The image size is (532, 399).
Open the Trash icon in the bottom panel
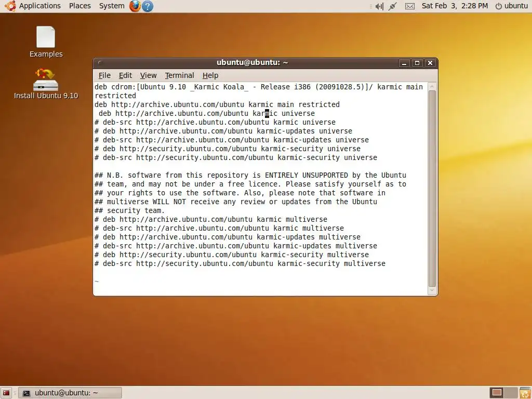(x=525, y=393)
